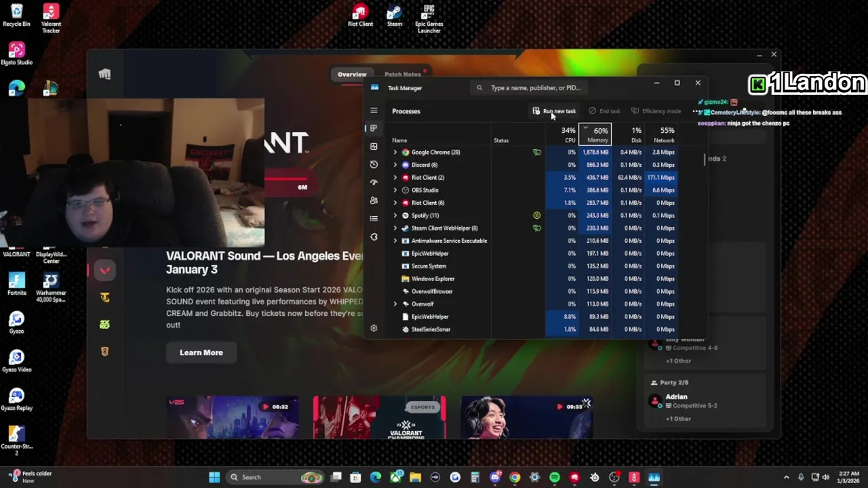Click Spotify icon in taskbar
Screen dimensions: 868x488
555,477
